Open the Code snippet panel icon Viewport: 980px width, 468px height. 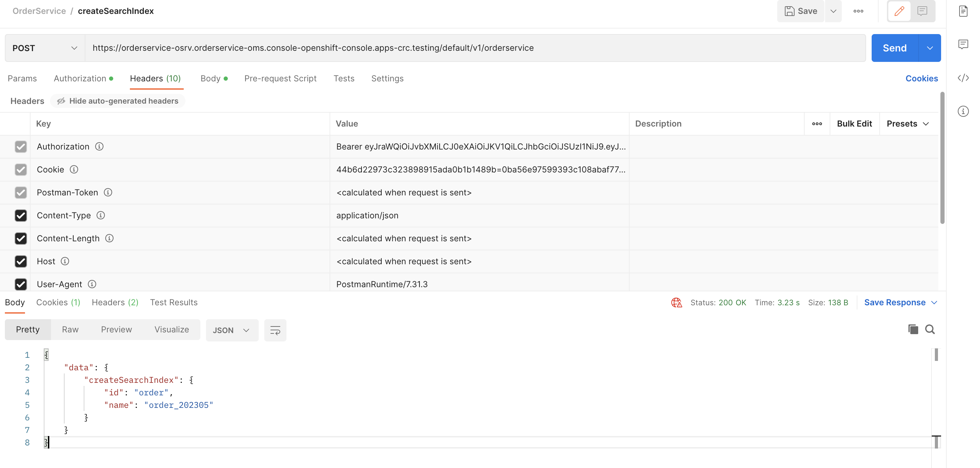(963, 78)
